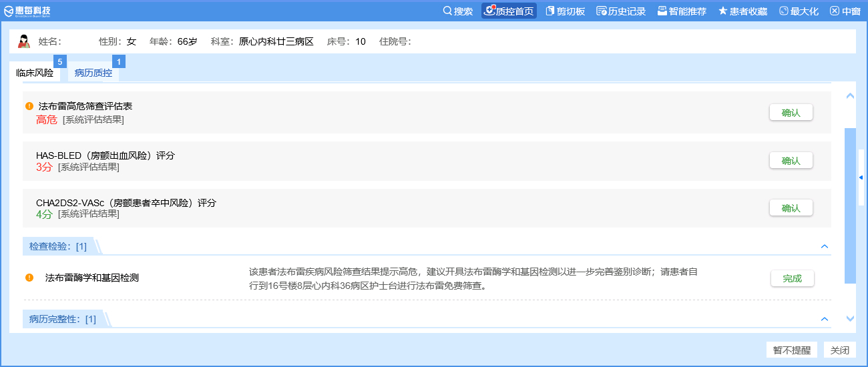
Task: Click scrollbar up arrow
Action: pyautogui.click(x=850, y=96)
